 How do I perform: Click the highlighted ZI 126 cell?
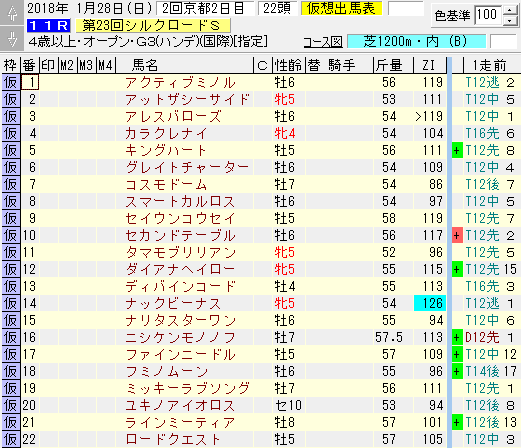click(x=430, y=303)
